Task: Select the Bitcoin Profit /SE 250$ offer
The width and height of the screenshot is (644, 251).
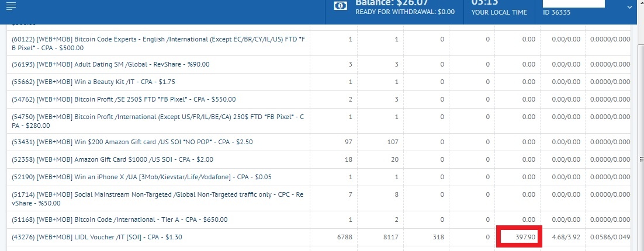Action: click(124, 99)
